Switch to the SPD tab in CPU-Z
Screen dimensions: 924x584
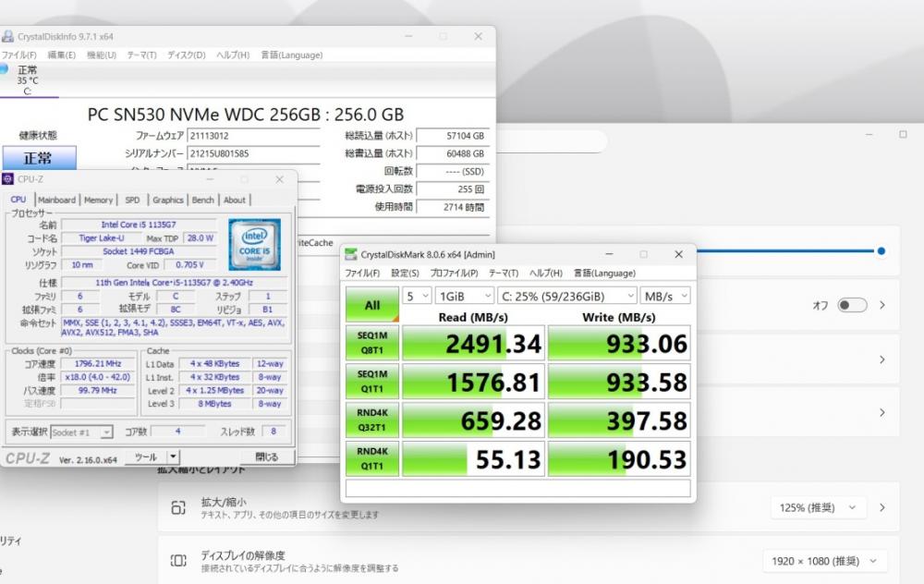132,200
